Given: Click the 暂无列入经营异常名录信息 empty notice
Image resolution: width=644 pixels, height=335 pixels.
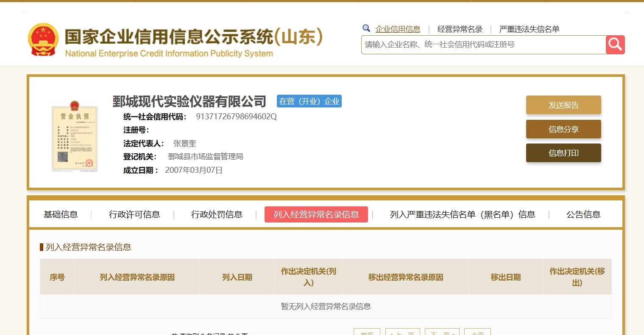Looking at the screenshot, I should click(326, 307).
